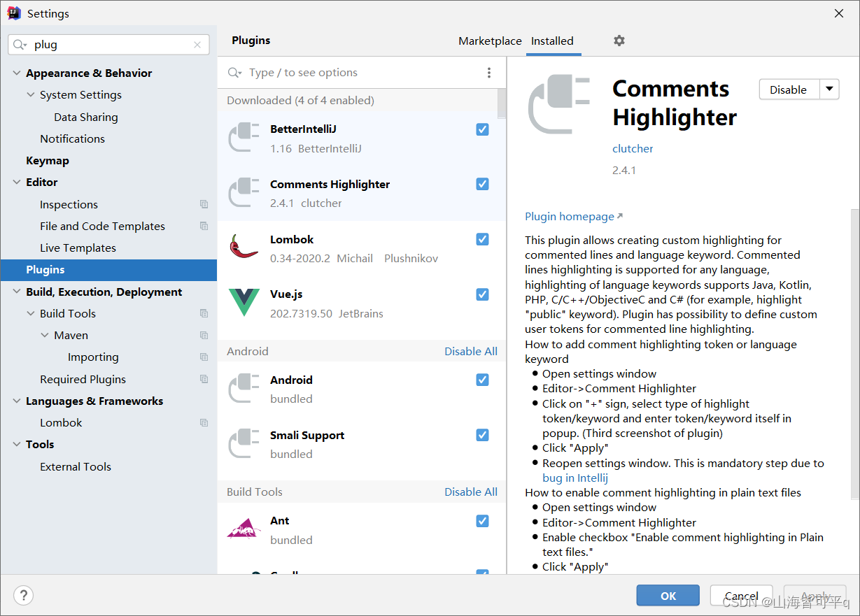
Task: Click the Ant plugin icon
Action: click(x=244, y=529)
